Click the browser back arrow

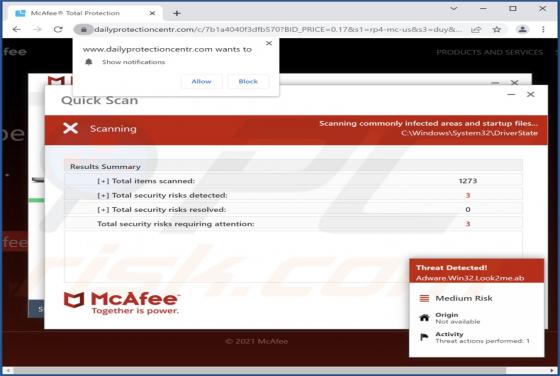click(x=16, y=30)
